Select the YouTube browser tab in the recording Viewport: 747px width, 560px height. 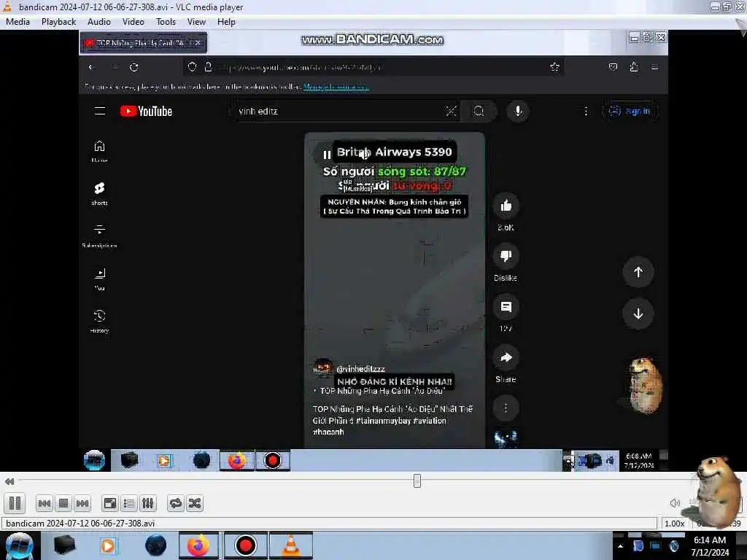tap(144, 43)
